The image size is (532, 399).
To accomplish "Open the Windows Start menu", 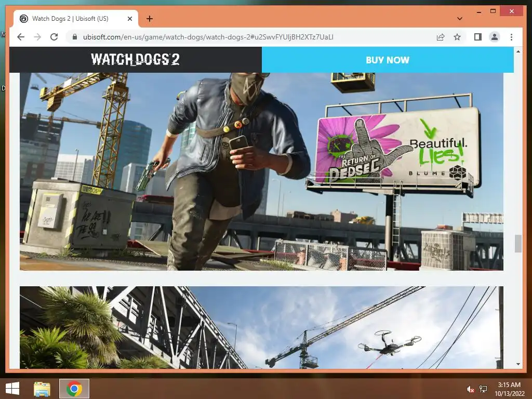I will (12, 388).
